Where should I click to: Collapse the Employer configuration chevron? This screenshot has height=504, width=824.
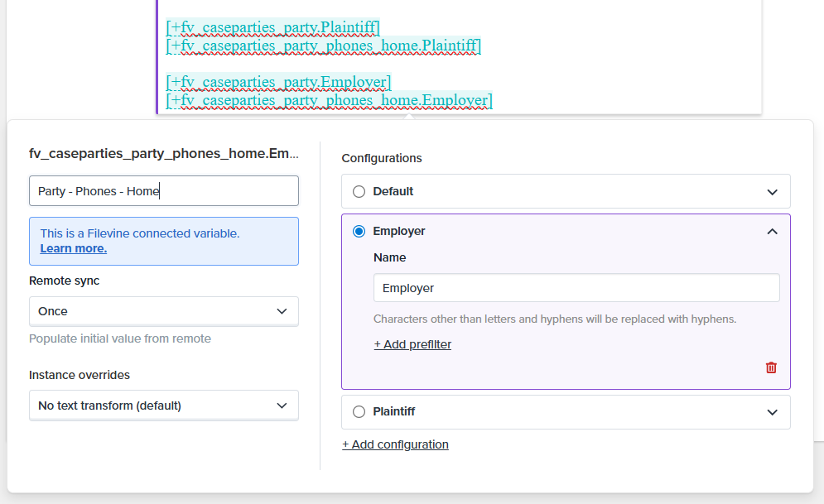772,232
